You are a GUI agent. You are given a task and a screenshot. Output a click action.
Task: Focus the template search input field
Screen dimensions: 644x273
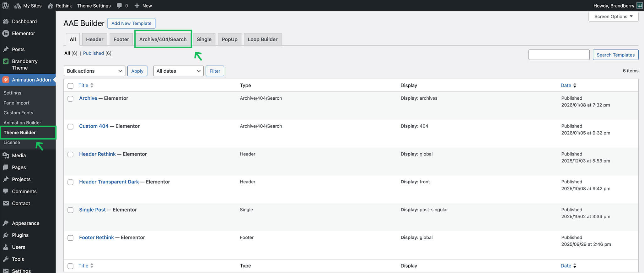[x=559, y=55]
